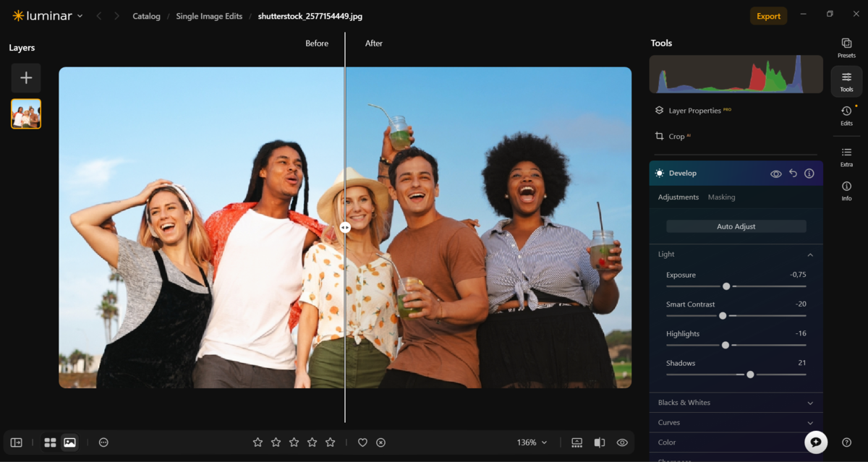Toggle the filmstrip display icon
This screenshot has width=868, height=462.
pyautogui.click(x=576, y=442)
